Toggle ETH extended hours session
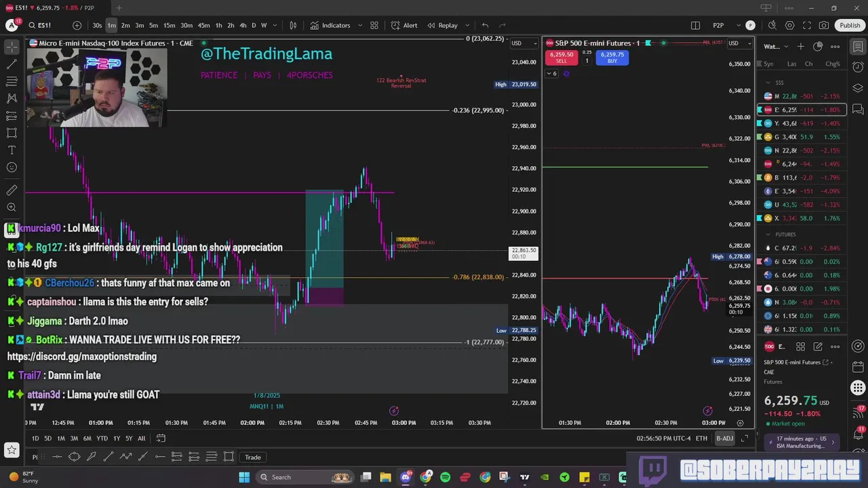This screenshot has width=868, height=488. click(x=701, y=439)
